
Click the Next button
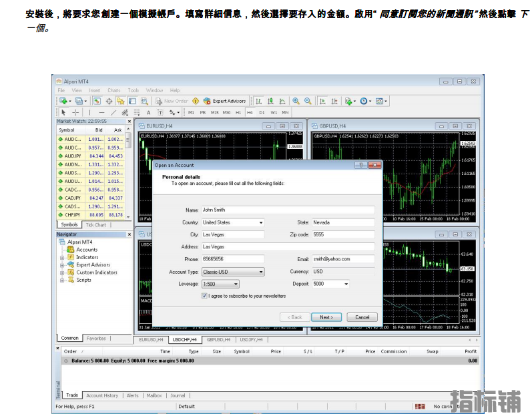326,317
